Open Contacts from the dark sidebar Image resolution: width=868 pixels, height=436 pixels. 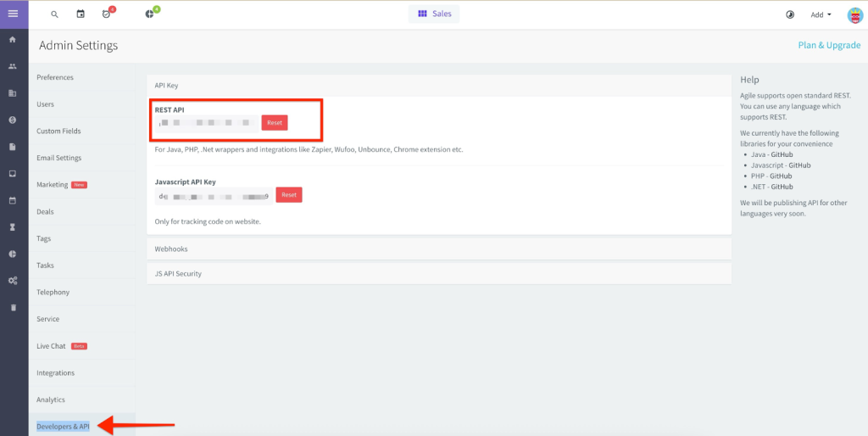click(x=13, y=66)
